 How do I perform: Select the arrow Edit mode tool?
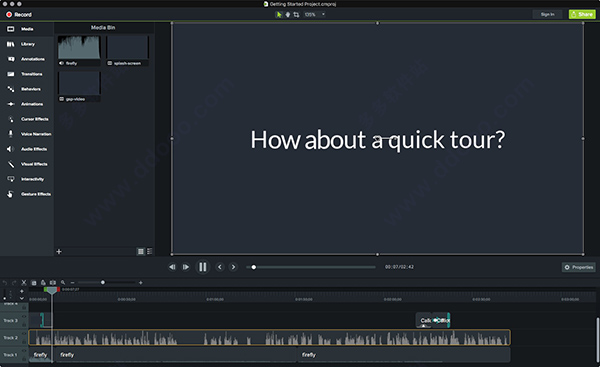[279, 15]
